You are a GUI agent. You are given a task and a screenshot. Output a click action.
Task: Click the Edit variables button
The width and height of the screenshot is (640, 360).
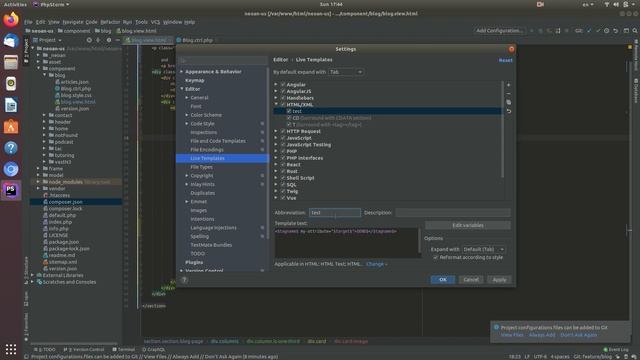click(x=468, y=225)
